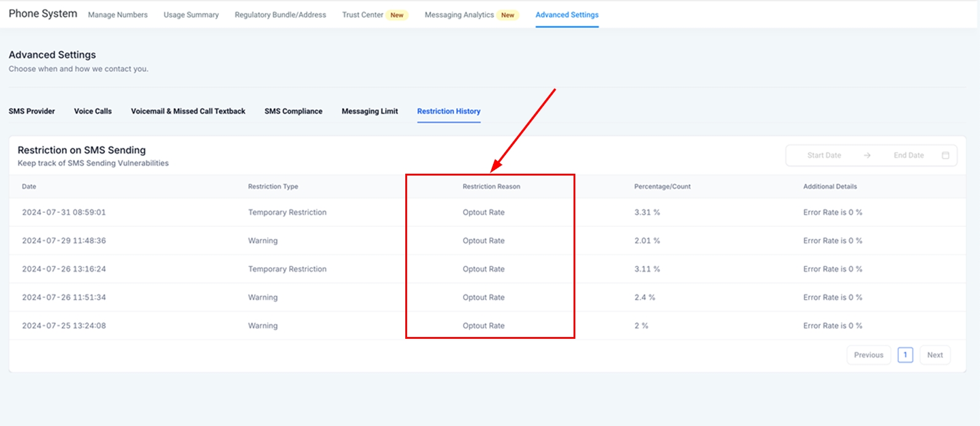The image size is (980, 426).
Task: Click the 2024-07-31 08:59:01 restriction row
Action: 64,212
